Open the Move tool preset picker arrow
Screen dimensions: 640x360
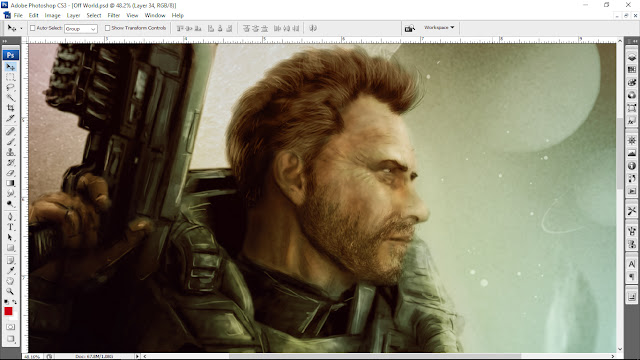point(21,29)
